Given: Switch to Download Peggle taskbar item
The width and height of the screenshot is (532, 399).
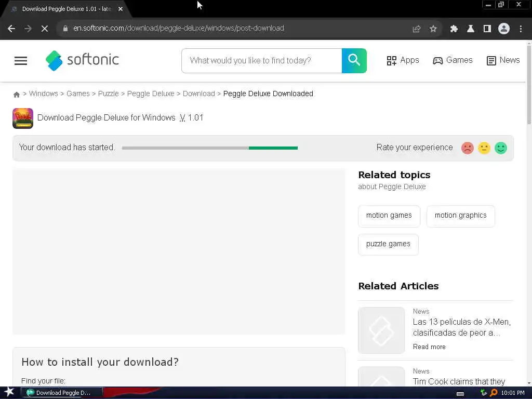Looking at the screenshot, I should (x=61, y=393).
